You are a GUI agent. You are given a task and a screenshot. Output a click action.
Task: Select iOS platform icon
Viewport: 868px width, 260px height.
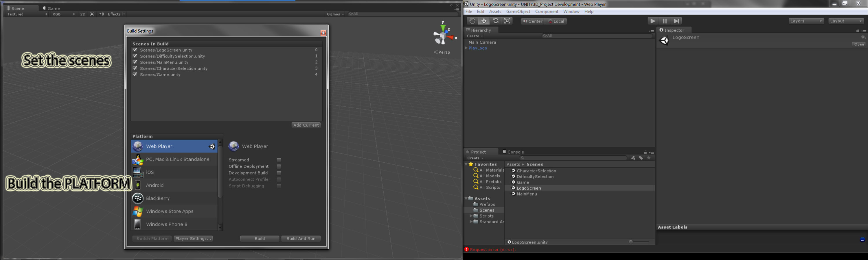click(x=138, y=172)
